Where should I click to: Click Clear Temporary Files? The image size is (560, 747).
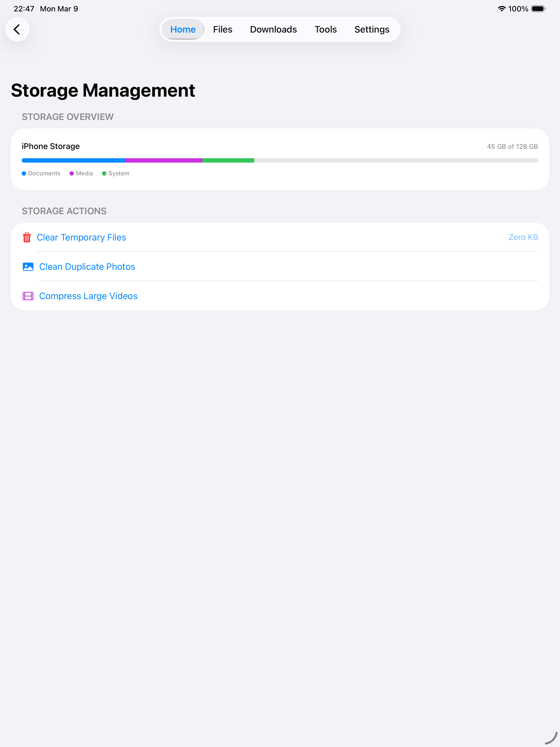click(81, 238)
